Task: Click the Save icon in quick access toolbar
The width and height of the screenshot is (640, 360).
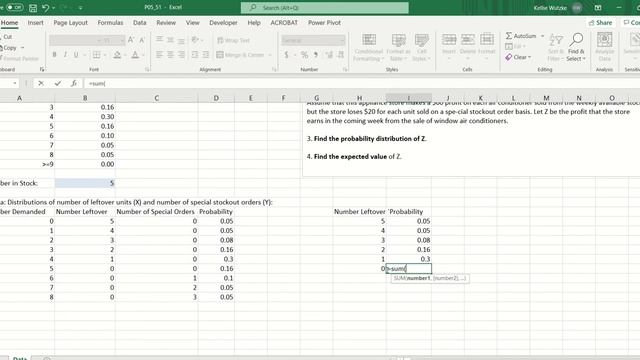Action: point(33,8)
